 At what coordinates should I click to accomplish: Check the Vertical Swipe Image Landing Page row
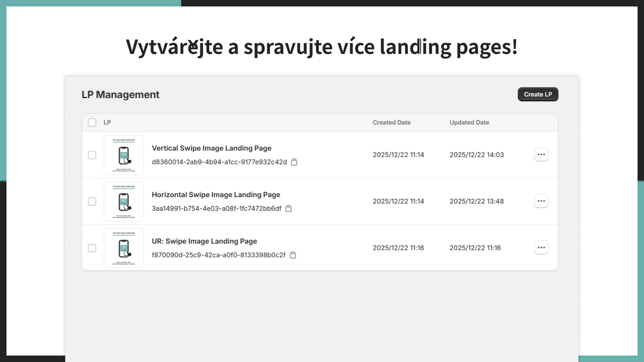pyautogui.click(x=92, y=155)
